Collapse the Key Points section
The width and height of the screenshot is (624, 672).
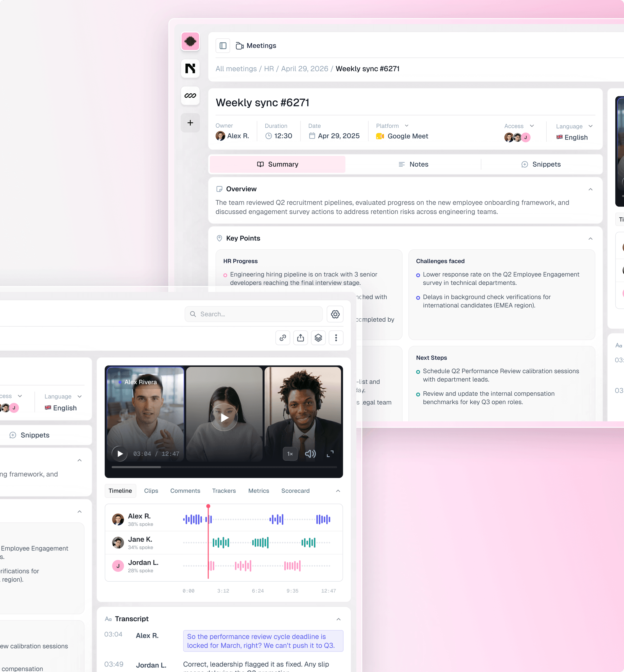click(x=590, y=239)
